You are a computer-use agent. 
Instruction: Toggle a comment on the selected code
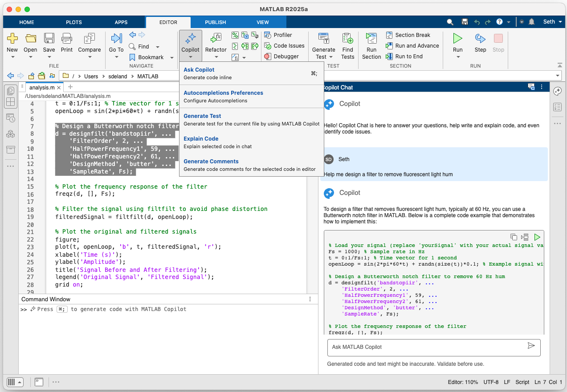235,35
